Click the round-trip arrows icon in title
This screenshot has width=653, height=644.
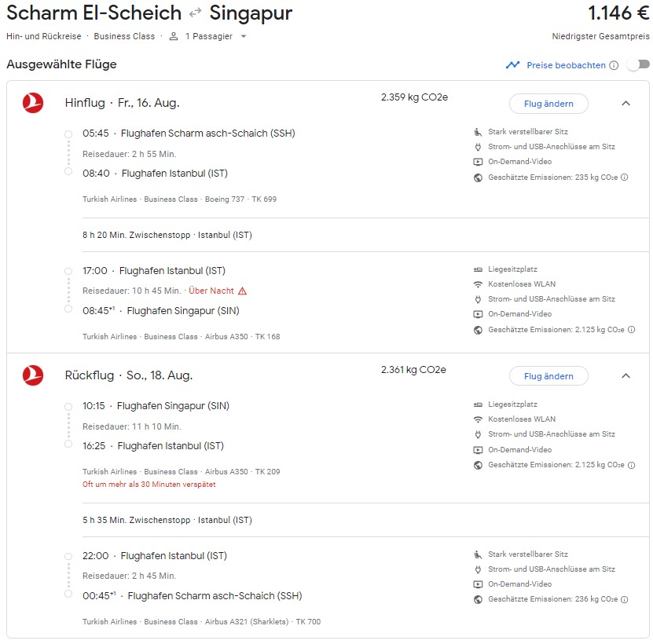coord(196,13)
